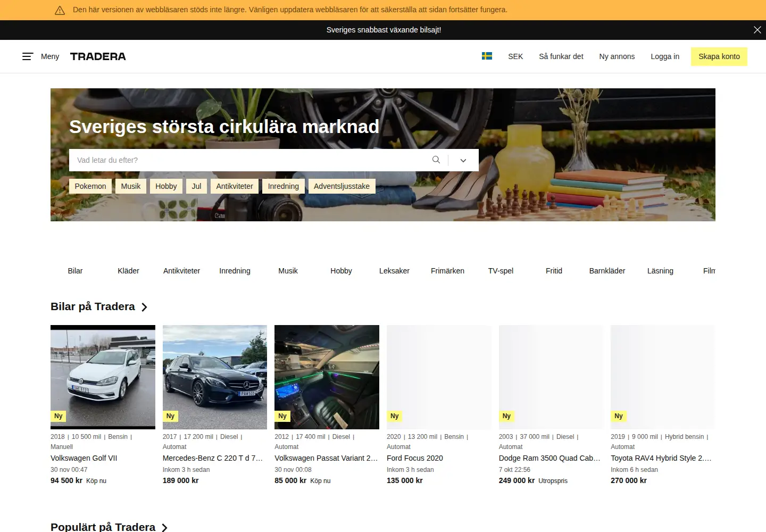Select the Inredning search tag chip
The image size is (766, 532).
pyautogui.click(x=284, y=186)
